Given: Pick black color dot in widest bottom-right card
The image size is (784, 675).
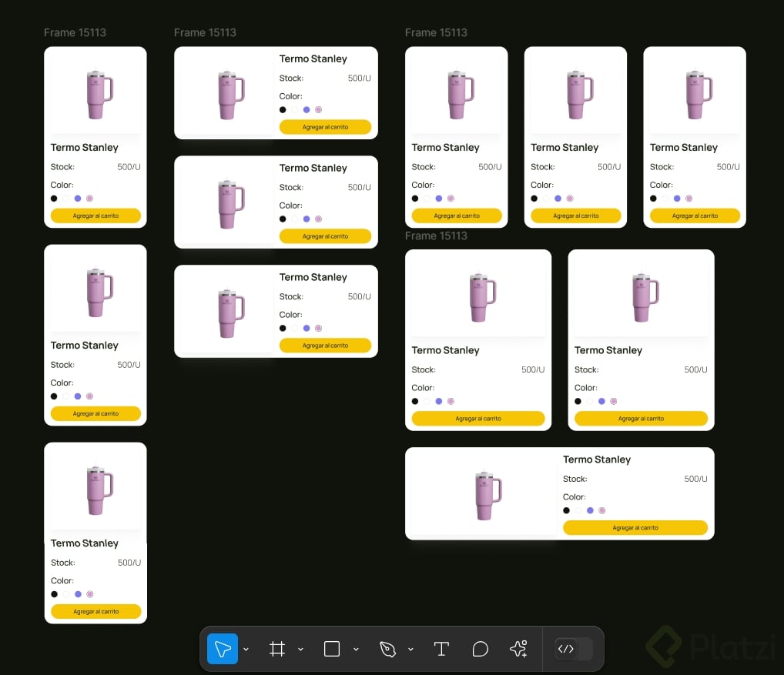Looking at the screenshot, I should coord(567,510).
